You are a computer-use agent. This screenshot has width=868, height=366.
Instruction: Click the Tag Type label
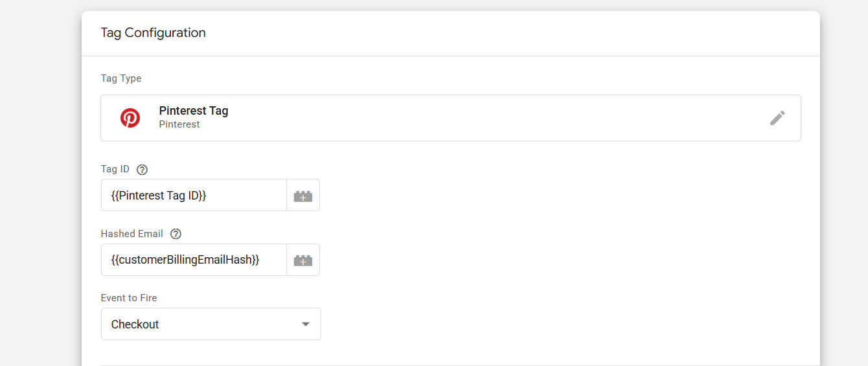click(121, 78)
